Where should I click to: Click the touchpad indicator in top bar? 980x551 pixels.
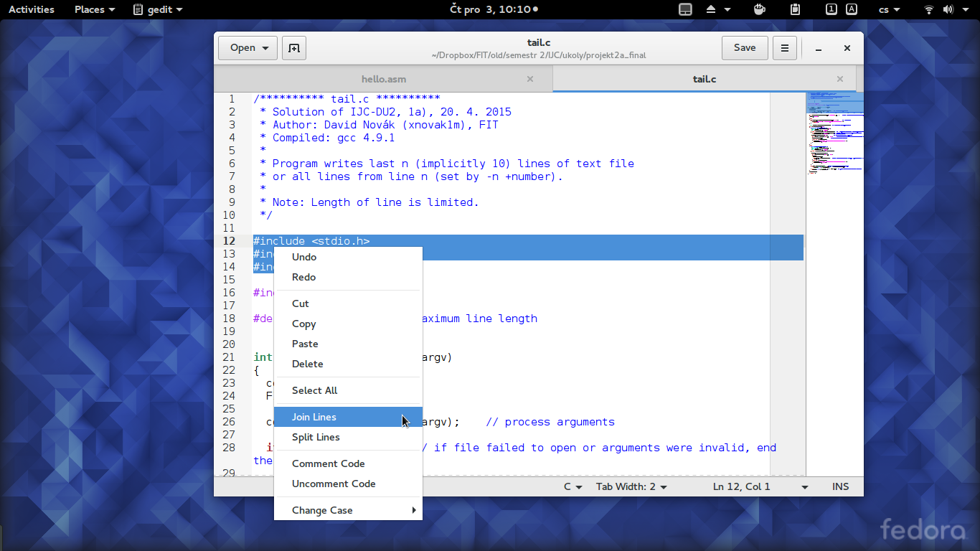(686, 9)
